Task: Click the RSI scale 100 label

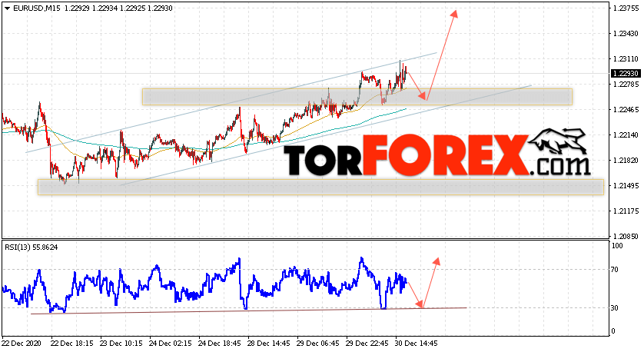Action: tap(617, 246)
